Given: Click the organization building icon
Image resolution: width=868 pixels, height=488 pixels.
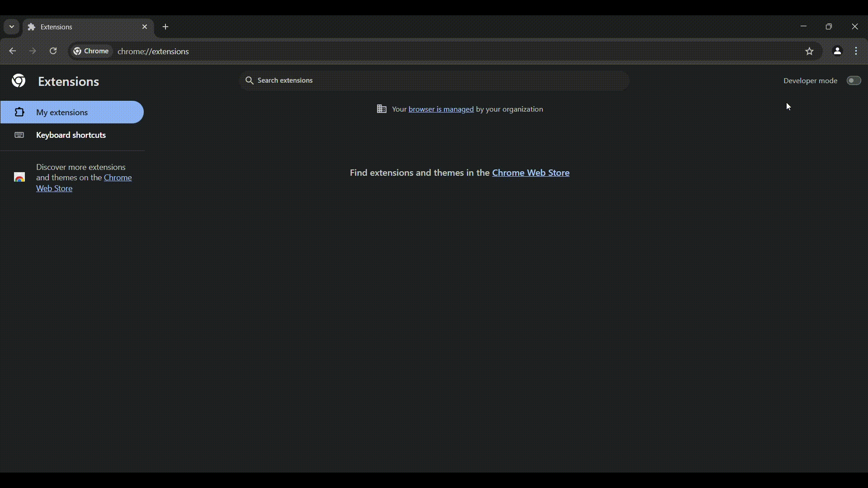Looking at the screenshot, I should (x=382, y=109).
